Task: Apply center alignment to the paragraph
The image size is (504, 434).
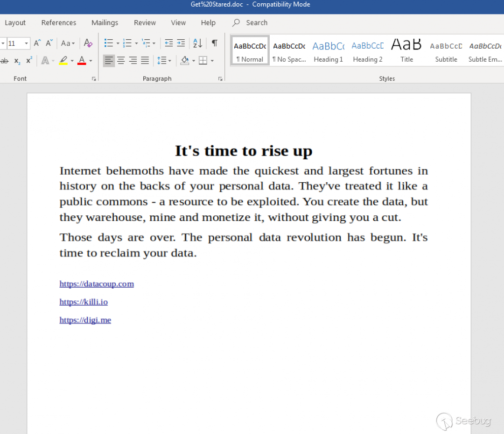Action: pyautogui.click(x=121, y=60)
